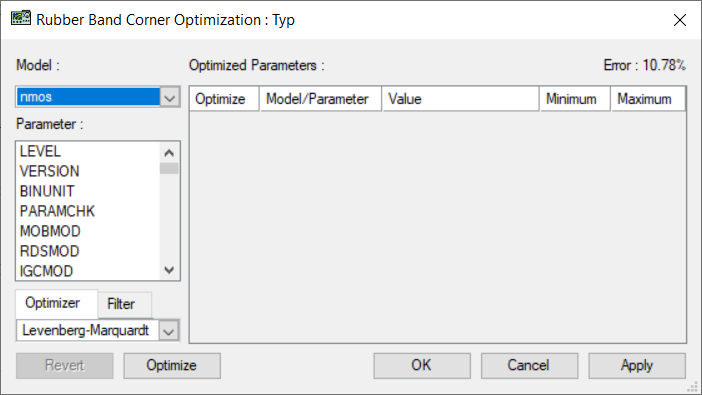Open the nmos Model dropdown
This screenshot has width=702, height=395.
(x=170, y=97)
